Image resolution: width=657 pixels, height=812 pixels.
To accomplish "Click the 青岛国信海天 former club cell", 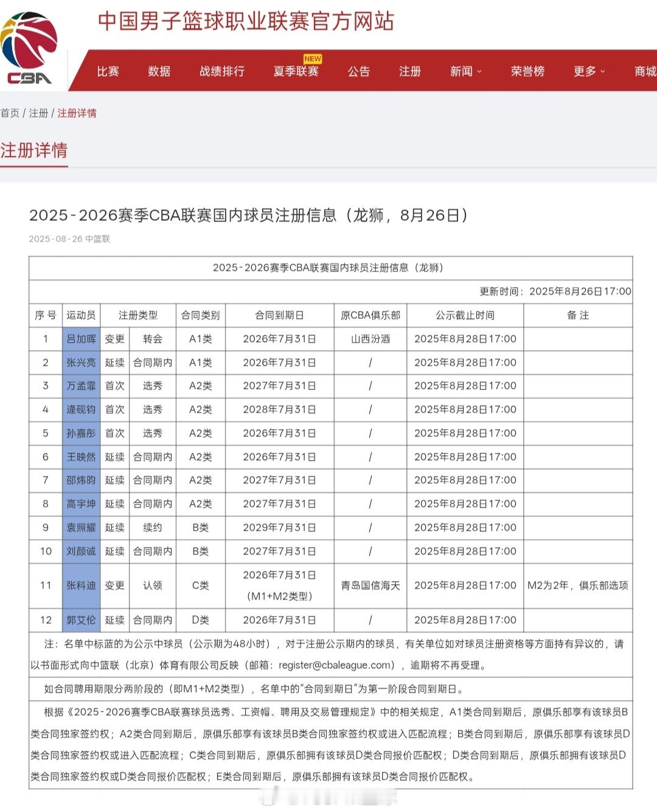I will click(370, 586).
